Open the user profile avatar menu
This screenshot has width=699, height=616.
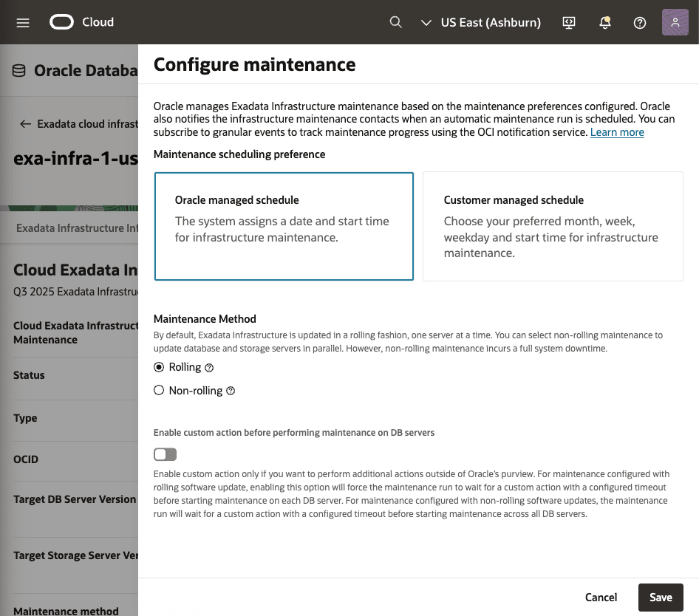675,22
